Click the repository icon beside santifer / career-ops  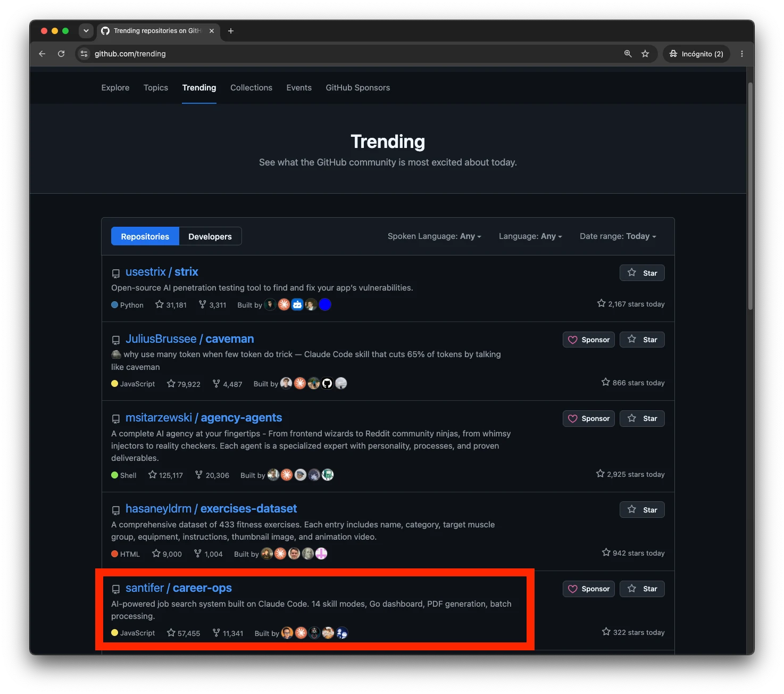115,590
